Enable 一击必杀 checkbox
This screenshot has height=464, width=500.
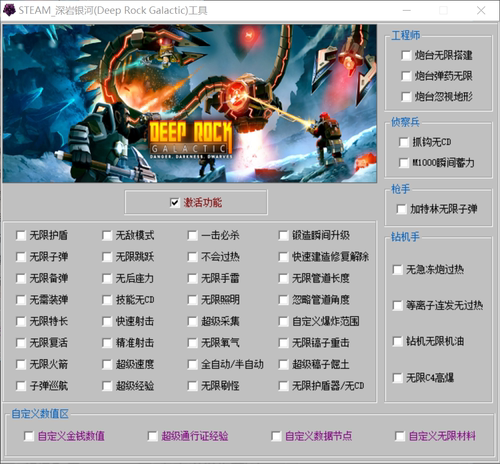click(192, 236)
